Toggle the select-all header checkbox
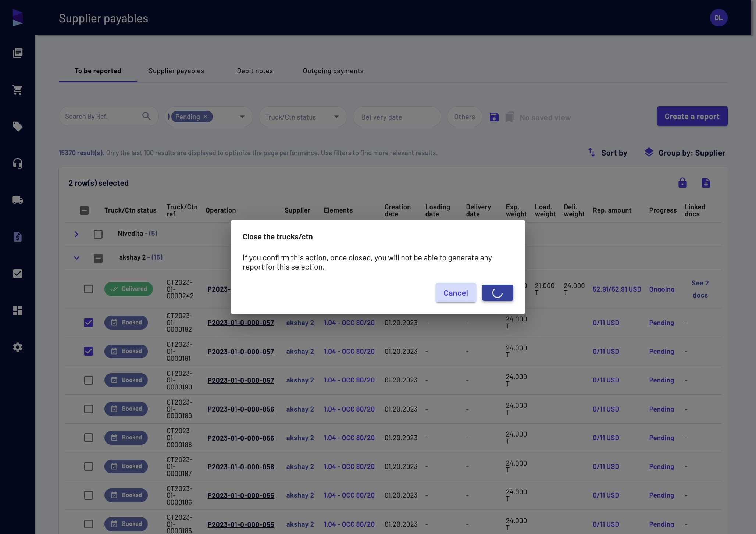Screen dimensions: 756x534 tap(84, 210)
